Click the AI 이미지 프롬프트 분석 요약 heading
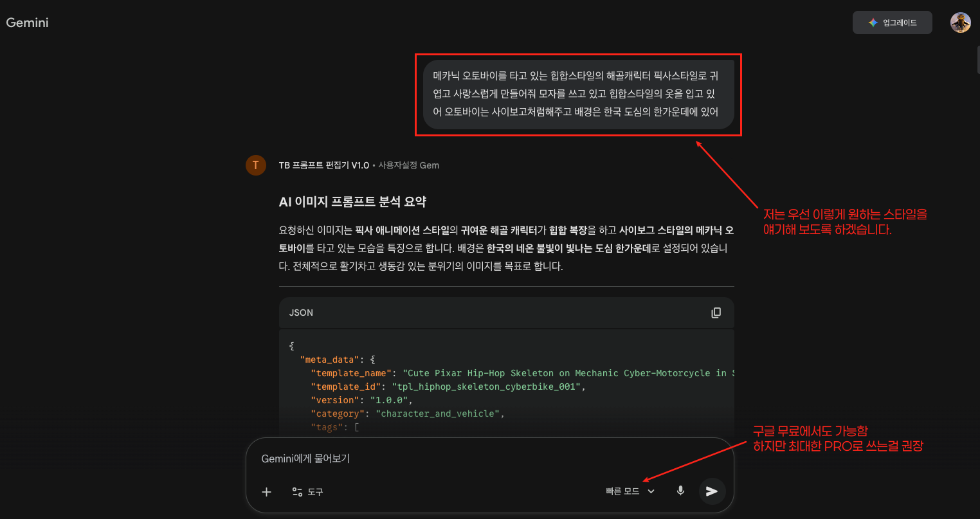 (352, 202)
